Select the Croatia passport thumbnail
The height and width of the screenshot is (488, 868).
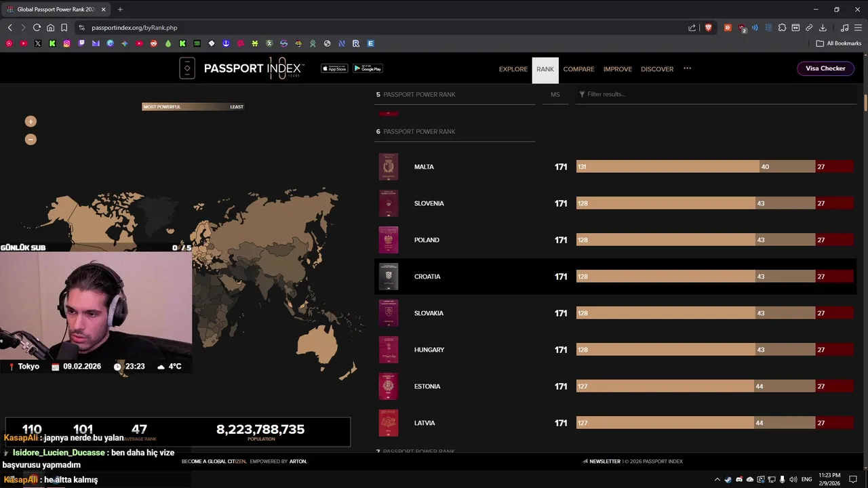[389, 277]
